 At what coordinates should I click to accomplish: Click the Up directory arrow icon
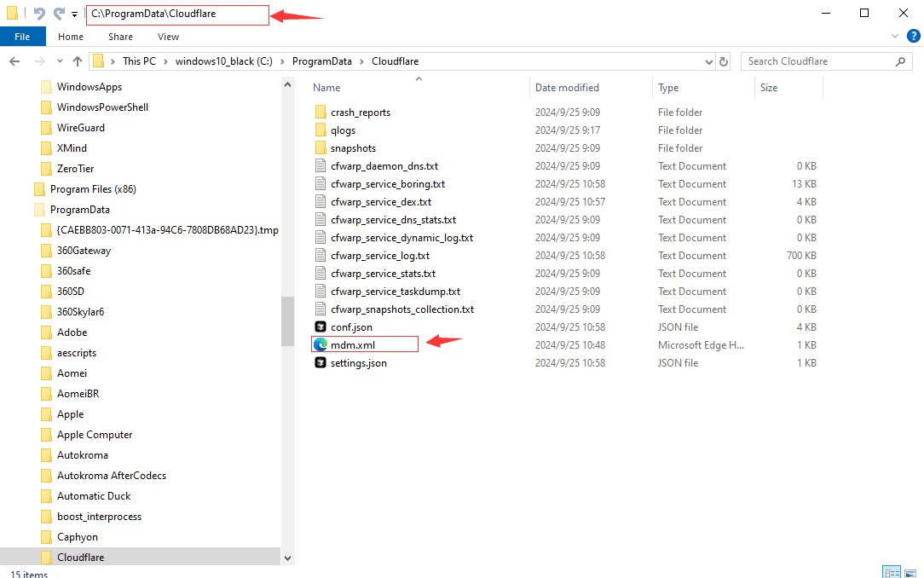point(78,61)
